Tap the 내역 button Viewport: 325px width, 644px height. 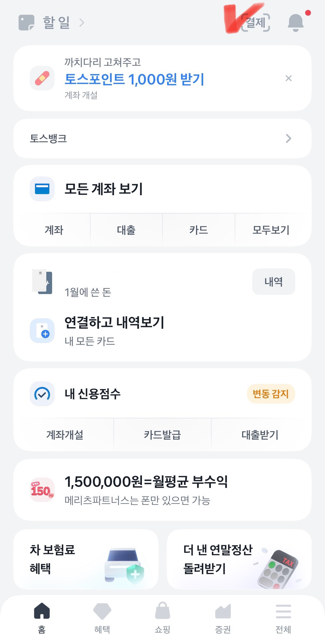[x=274, y=282]
